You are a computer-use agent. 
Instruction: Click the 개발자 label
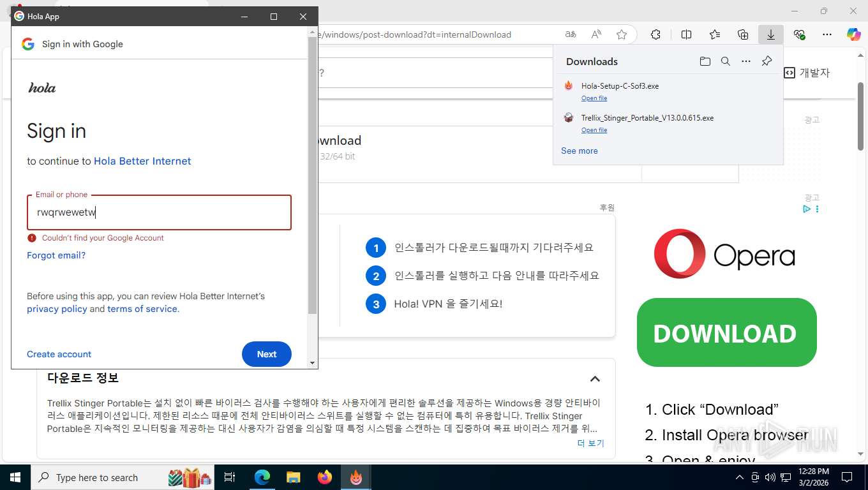click(x=814, y=73)
